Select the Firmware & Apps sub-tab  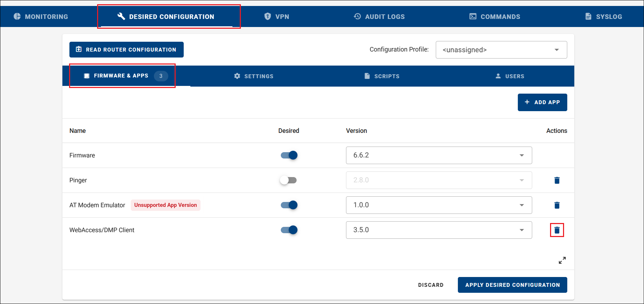click(x=126, y=76)
